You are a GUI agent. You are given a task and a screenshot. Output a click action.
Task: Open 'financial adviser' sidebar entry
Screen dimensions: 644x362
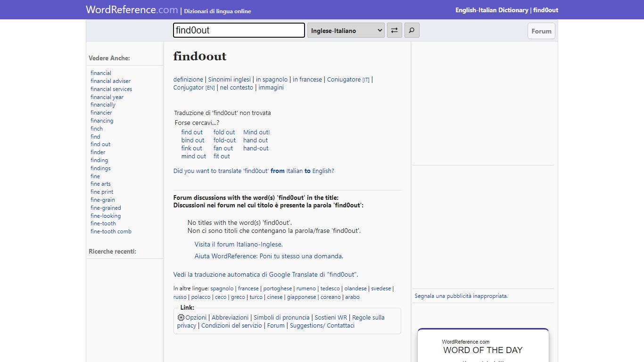point(110,81)
